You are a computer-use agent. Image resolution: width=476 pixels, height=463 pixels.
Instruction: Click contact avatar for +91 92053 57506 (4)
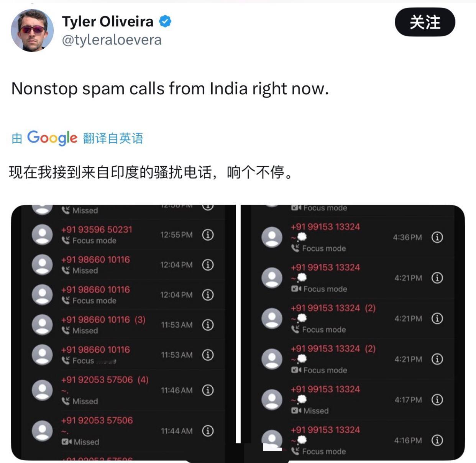42,390
